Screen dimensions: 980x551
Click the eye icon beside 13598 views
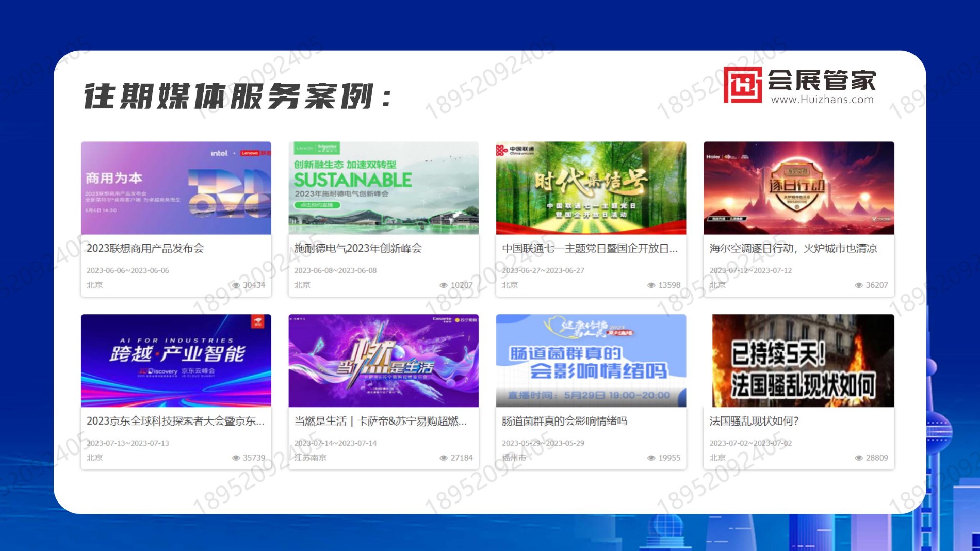click(651, 285)
